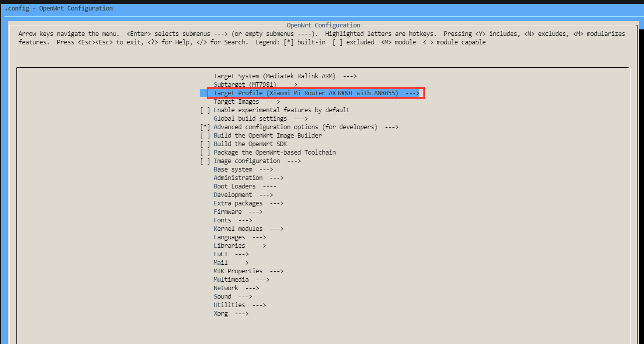Select the Boot Loaders entry

(245, 186)
